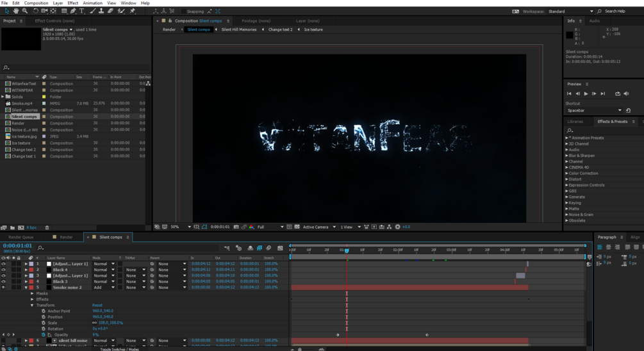Jump to the first frame in the Preview panel
Image resolution: width=644 pixels, height=351 pixels.
click(569, 94)
